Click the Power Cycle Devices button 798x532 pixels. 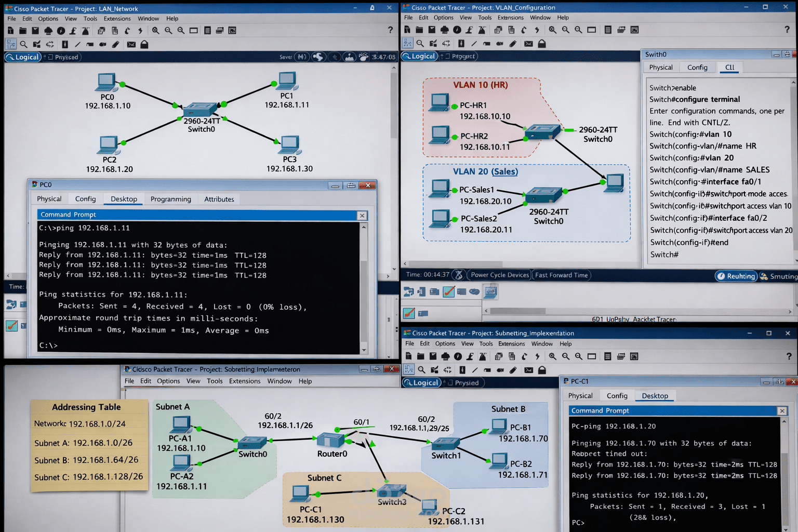point(499,275)
